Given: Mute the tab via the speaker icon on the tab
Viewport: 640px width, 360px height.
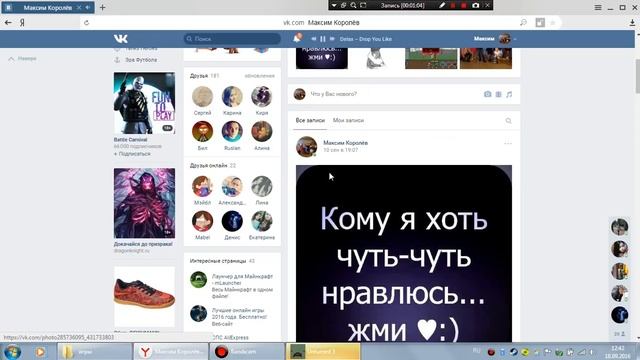Looking at the screenshot, I should pyautogui.click(x=88, y=7).
